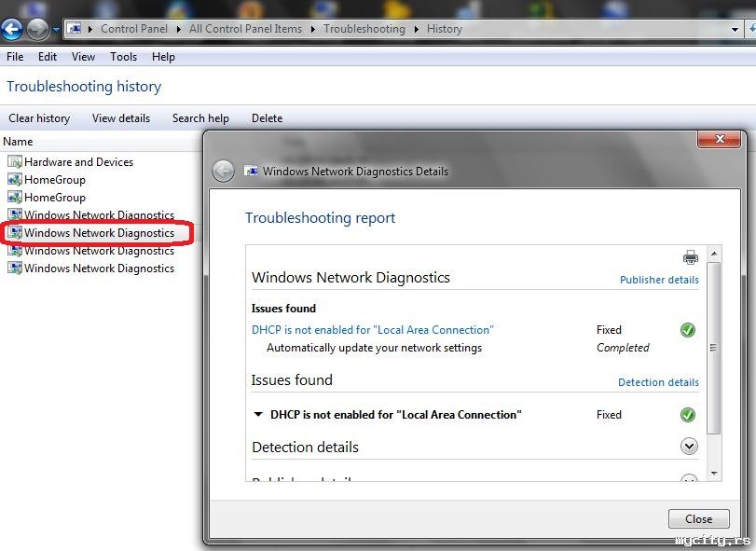Screen dimensions: 756x551
Task: Click Hardware and Devices item icon
Action: pos(15,162)
